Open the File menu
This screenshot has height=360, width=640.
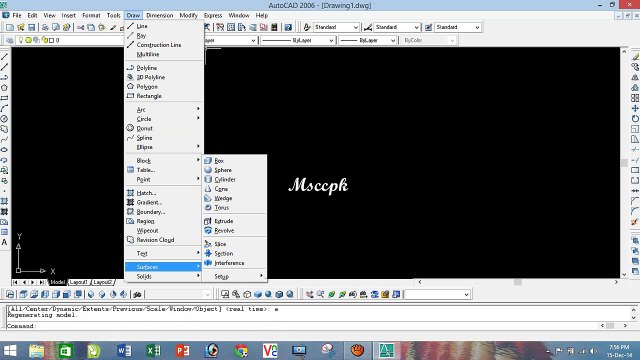point(17,15)
